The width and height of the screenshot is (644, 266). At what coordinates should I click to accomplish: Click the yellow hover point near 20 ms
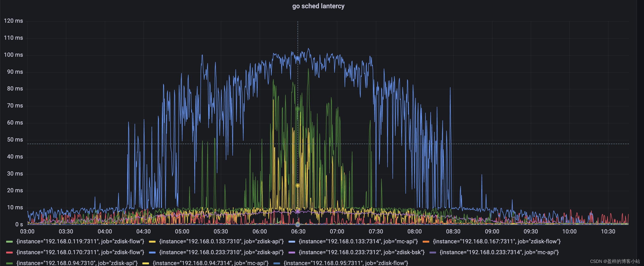pos(297,185)
